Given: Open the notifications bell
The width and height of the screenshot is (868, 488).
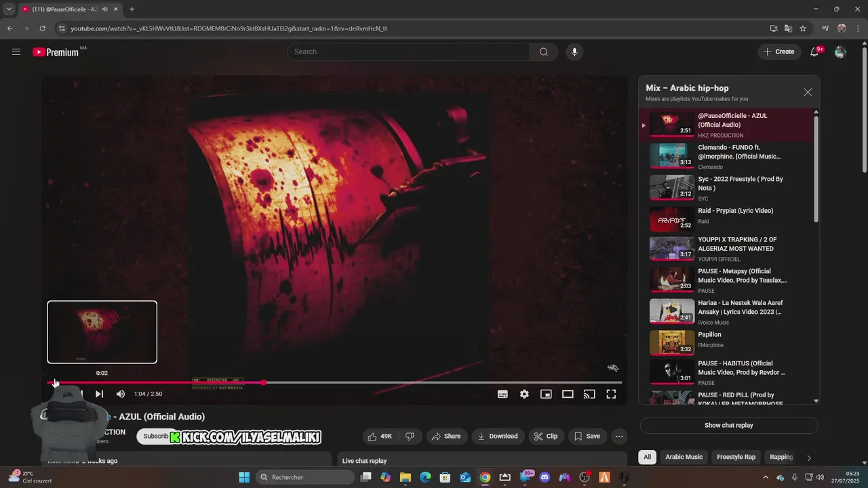Looking at the screenshot, I should click(815, 52).
